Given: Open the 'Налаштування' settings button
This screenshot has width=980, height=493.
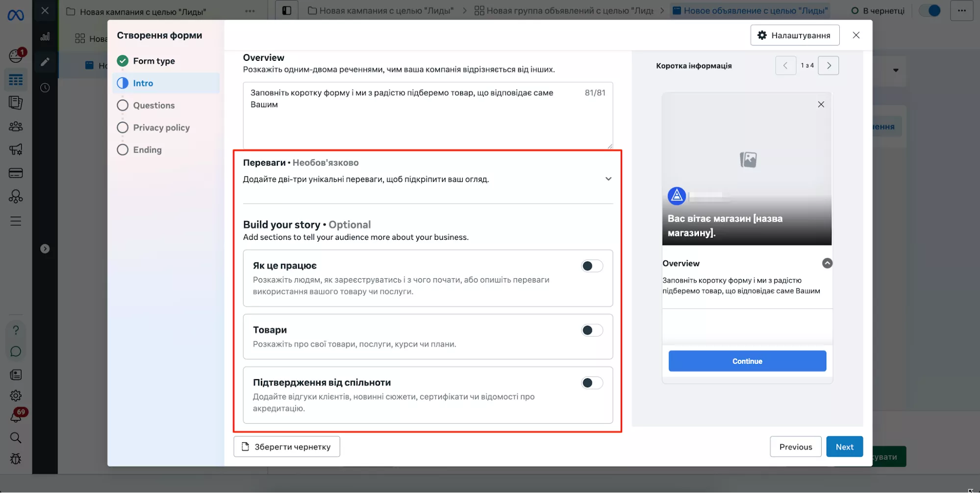Looking at the screenshot, I should click(794, 35).
